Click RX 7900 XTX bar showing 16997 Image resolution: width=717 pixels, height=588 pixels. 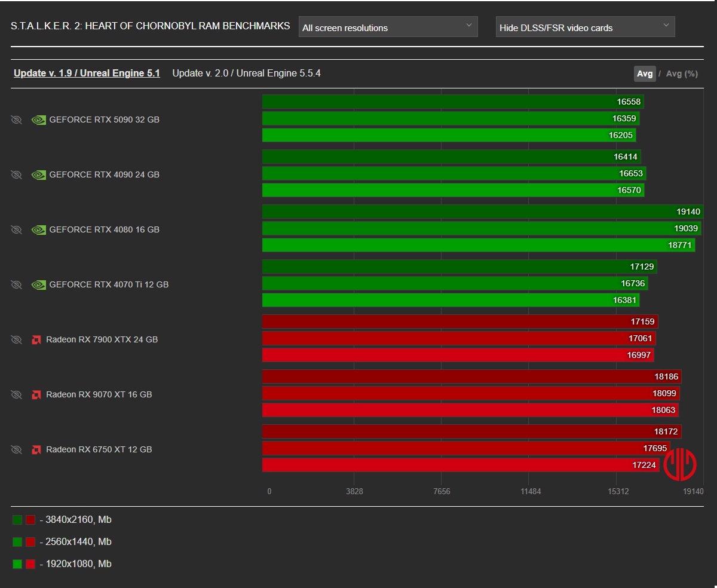coord(458,355)
